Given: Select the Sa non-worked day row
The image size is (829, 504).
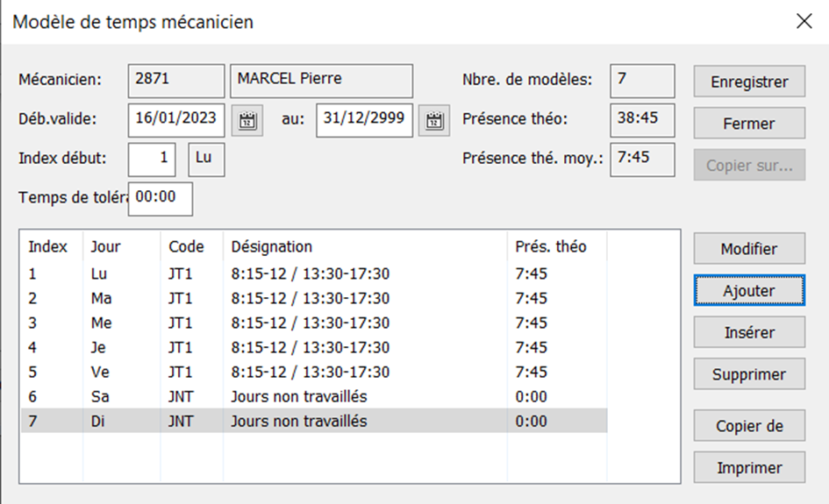Looking at the screenshot, I should pos(314,397).
